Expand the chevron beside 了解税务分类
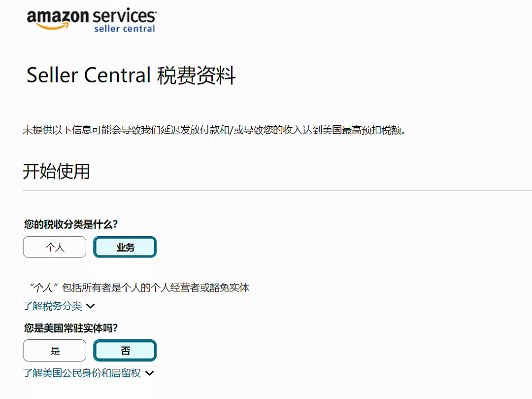The width and height of the screenshot is (532, 399). 90,306
